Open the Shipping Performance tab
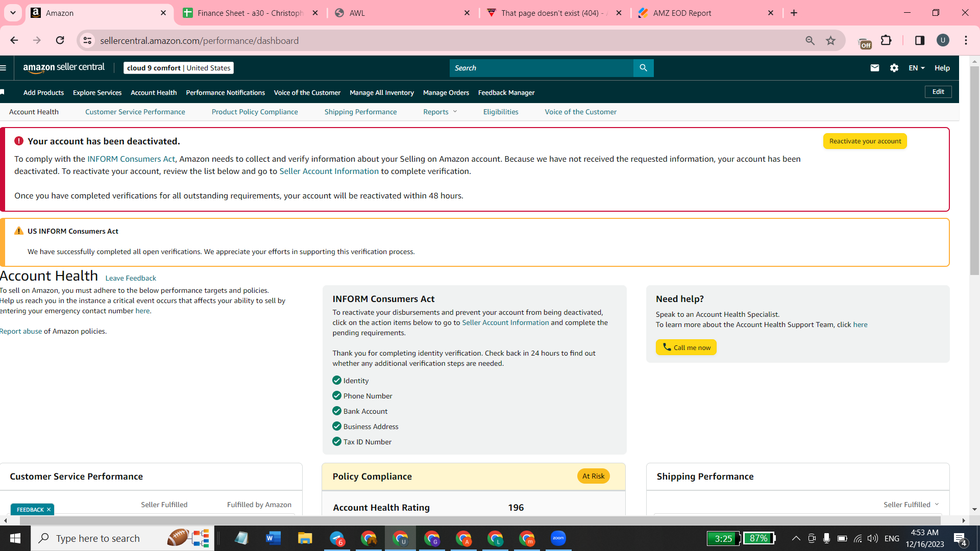 click(x=360, y=112)
